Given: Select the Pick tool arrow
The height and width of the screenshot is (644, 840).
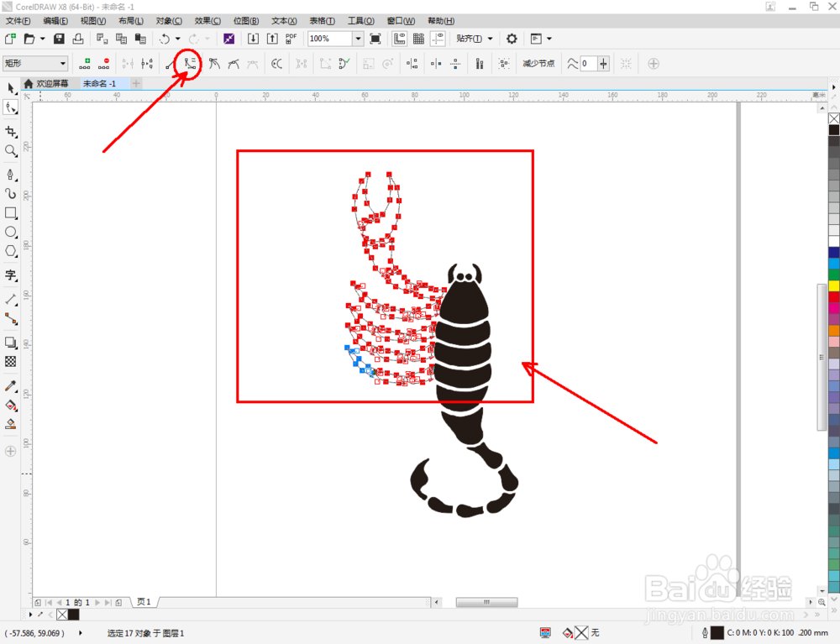Looking at the screenshot, I should click(x=11, y=88).
